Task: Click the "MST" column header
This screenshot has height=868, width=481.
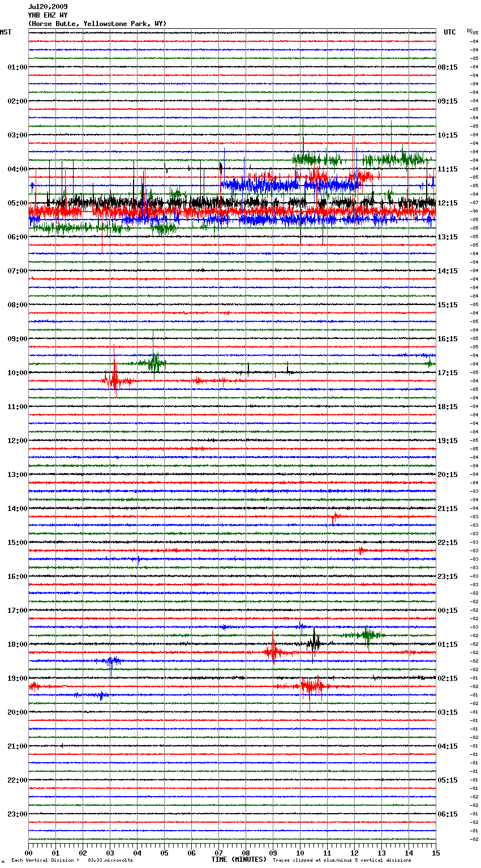Action: click(6, 32)
